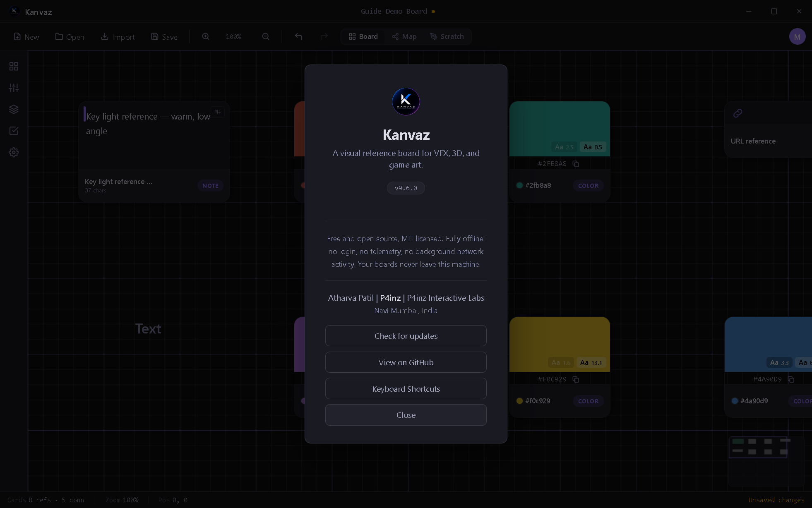Open the grid panel sidebar icon
Screen dimensions: 812x508
click(14, 66)
